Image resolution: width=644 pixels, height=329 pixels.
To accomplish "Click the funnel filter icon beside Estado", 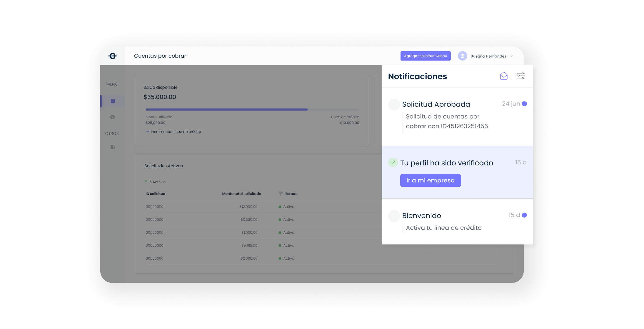I will pos(280,193).
